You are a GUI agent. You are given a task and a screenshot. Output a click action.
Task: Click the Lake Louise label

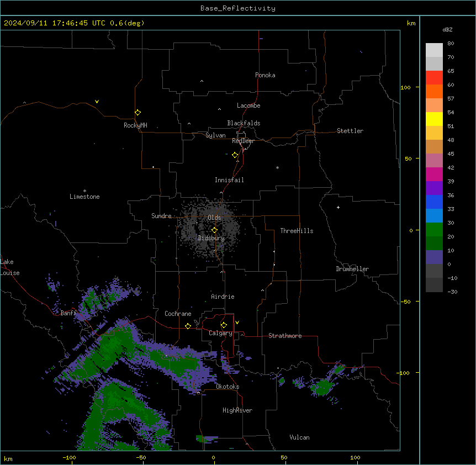coord(9,267)
